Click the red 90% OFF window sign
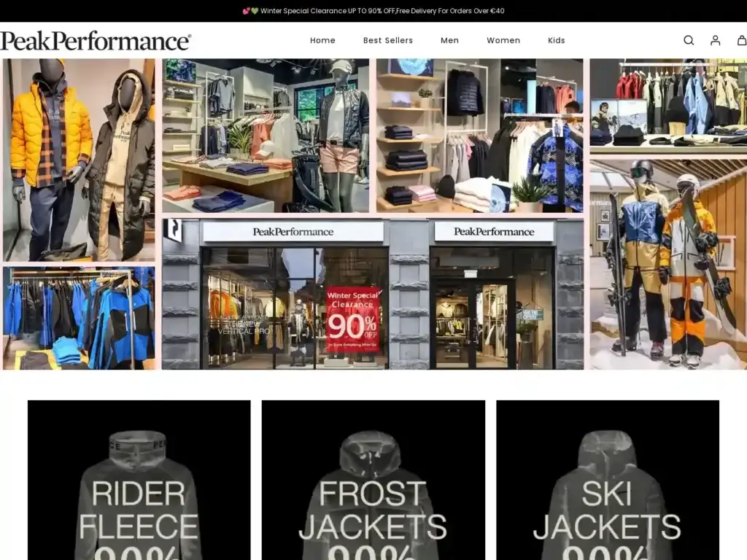 (x=353, y=319)
